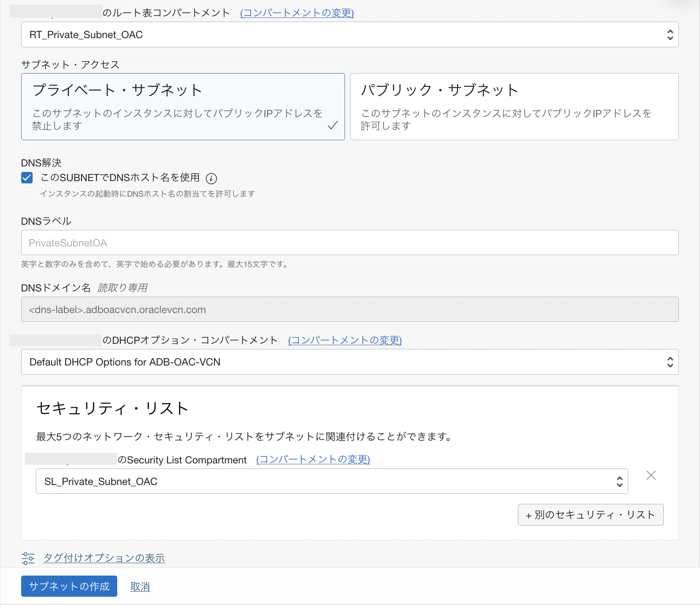Click the DNS解決 section label
Screen dimensions: 700x605
41,163
